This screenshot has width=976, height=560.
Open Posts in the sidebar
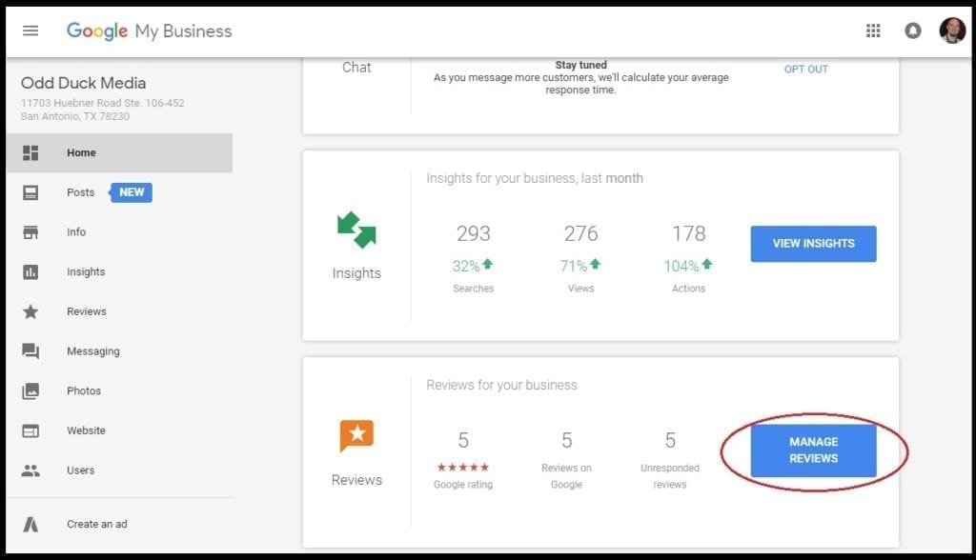80,192
